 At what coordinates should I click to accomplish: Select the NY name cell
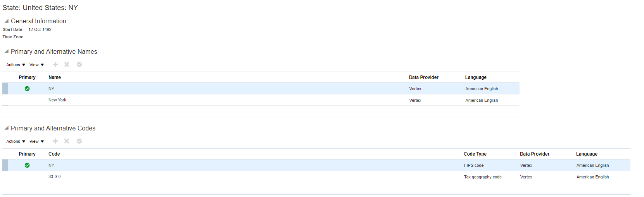coord(51,89)
